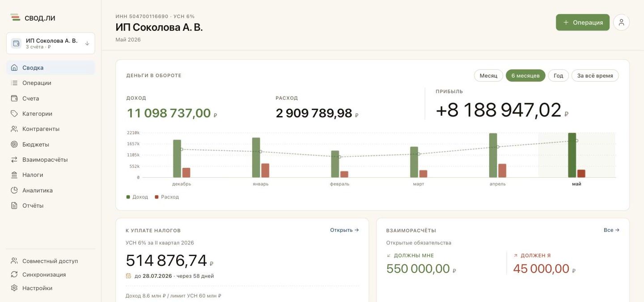Click the Категории tag icon
The height and width of the screenshot is (302, 644).
point(14,113)
